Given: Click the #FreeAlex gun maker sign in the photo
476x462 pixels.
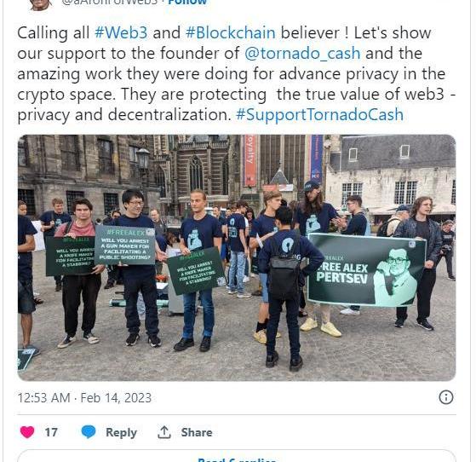Looking at the screenshot, I should 125,245.
